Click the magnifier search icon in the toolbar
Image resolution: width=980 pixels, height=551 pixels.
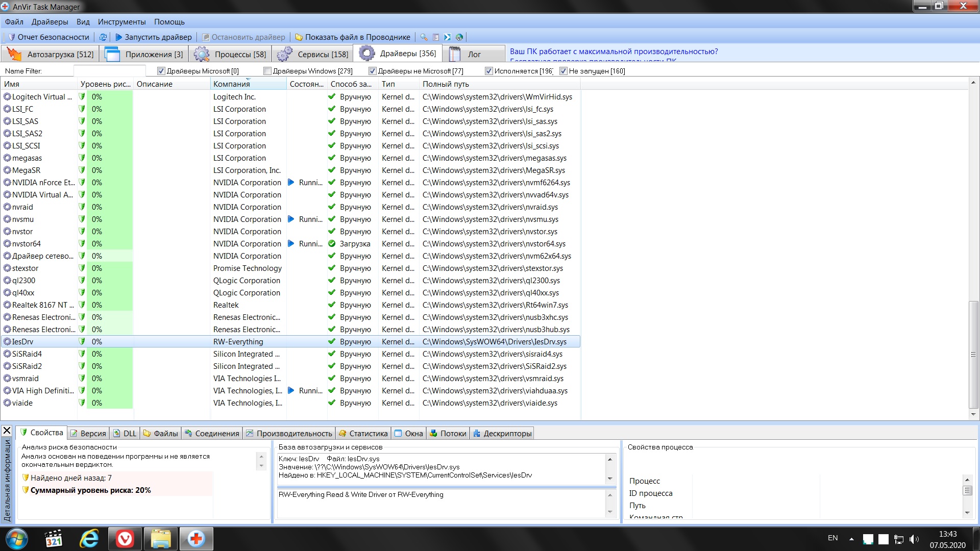tap(424, 37)
